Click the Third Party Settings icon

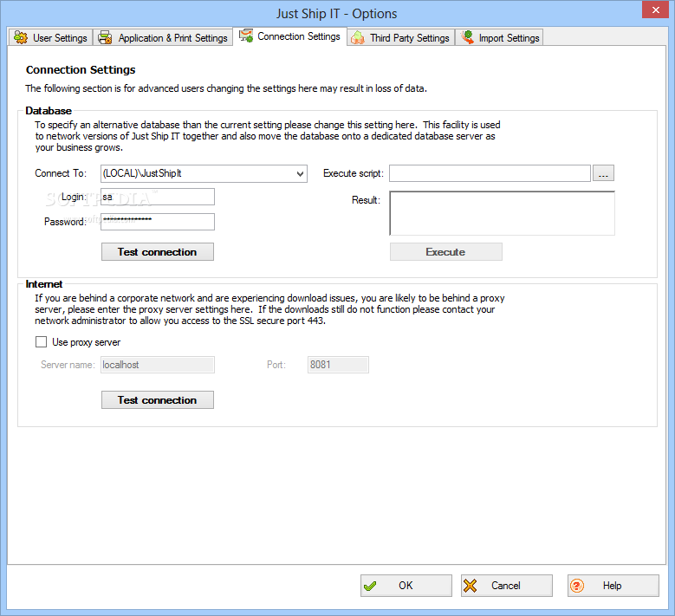357,38
